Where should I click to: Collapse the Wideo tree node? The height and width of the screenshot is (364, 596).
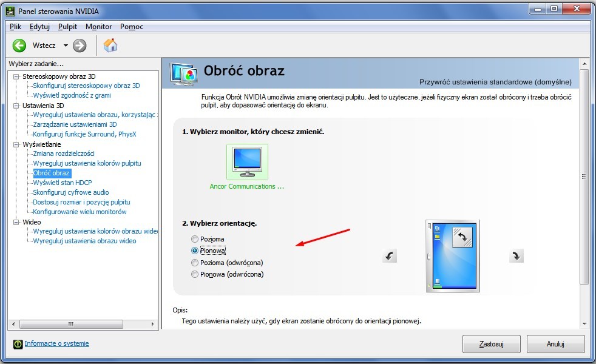(x=16, y=222)
